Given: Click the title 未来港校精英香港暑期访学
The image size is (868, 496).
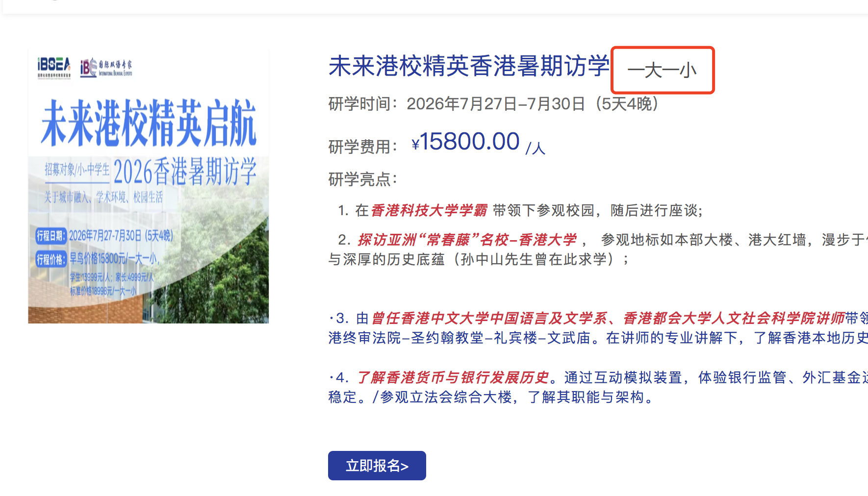Looking at the screenshot, I should point(469,66).
